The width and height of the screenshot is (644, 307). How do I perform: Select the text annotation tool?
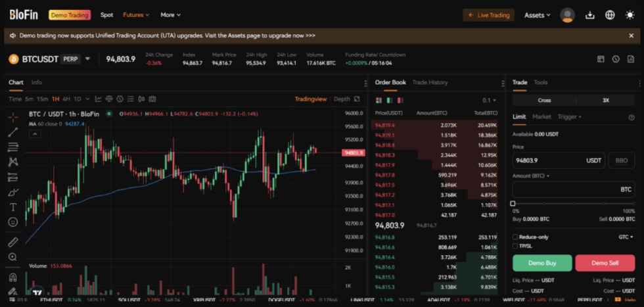coord(12,206)
